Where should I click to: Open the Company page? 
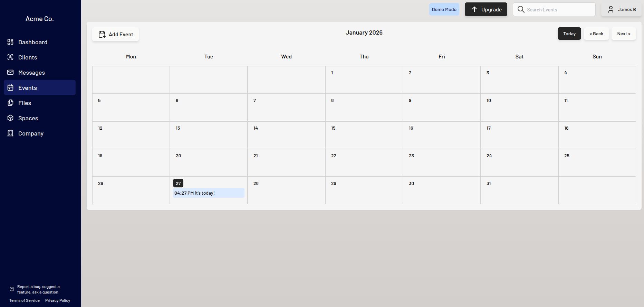pyautogui.click(x=40, y=133)
